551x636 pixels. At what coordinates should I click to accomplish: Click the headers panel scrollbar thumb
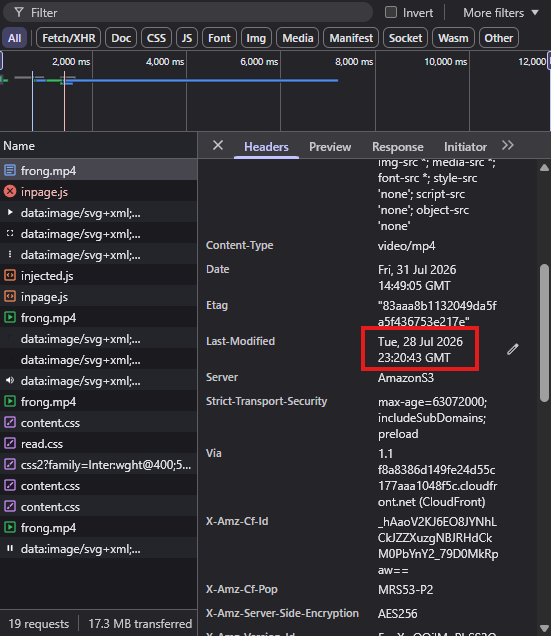pyautogui.click(x=545, y=333)
